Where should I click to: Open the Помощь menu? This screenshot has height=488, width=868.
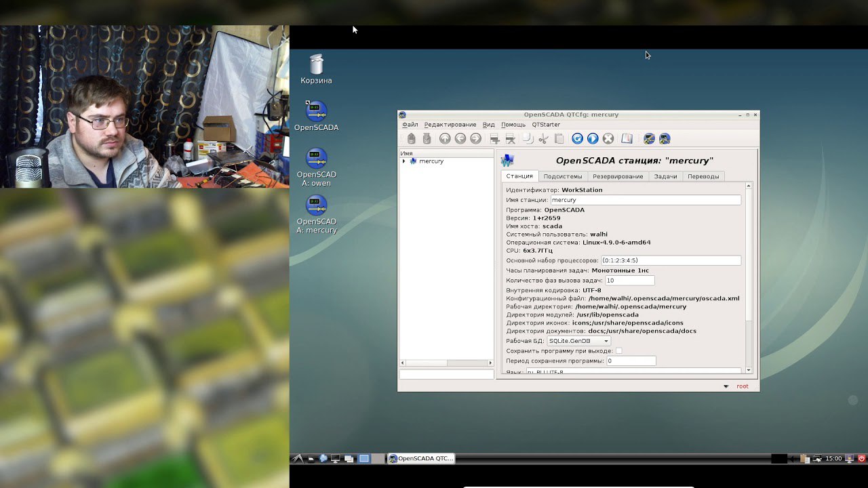pos(513,125)
